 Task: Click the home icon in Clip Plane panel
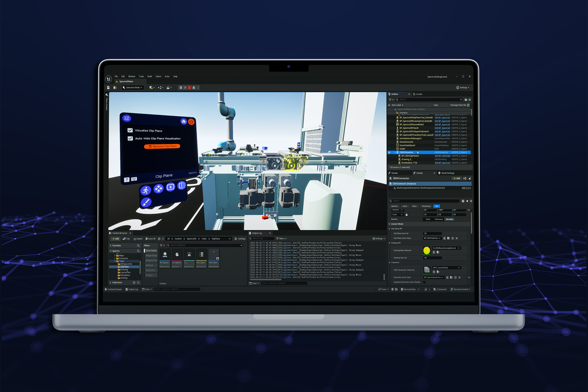point(184,122)
